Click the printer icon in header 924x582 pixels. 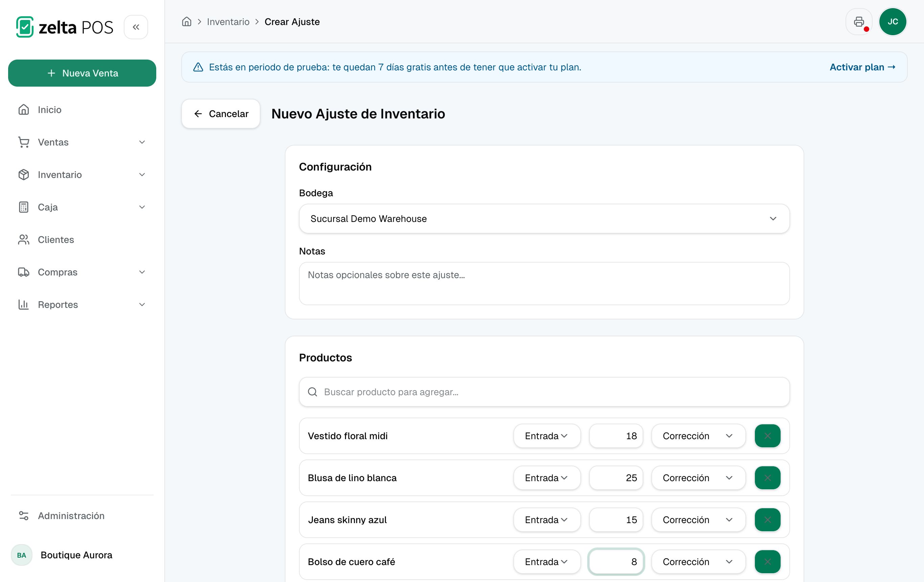point(859,22)
